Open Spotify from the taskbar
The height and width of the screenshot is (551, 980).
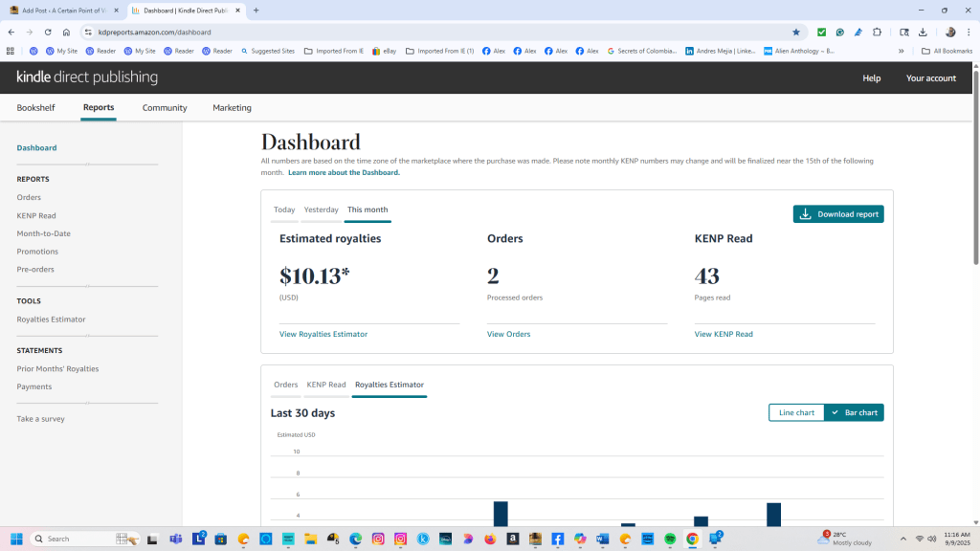click(670, 539)
